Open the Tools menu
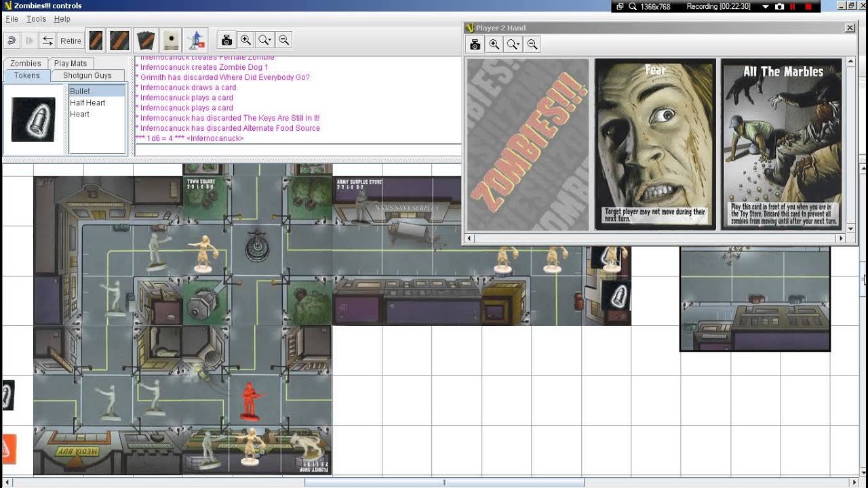This screenshot has width=868, height=488. 37,19
